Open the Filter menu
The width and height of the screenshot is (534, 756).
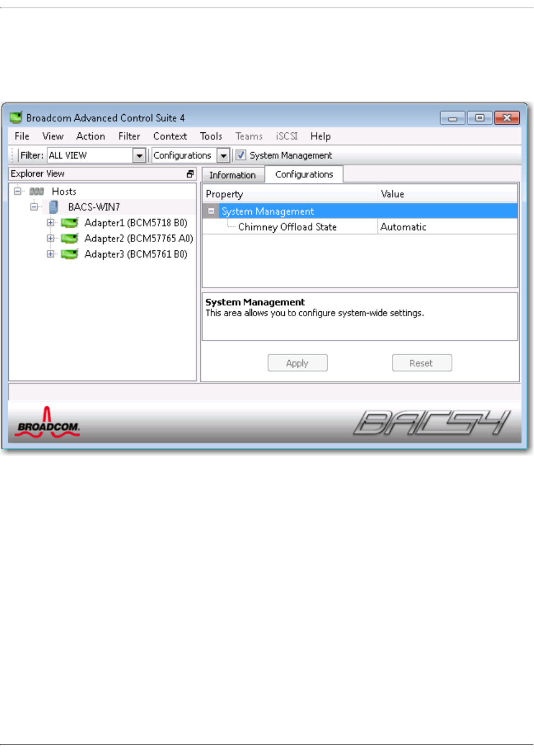(129, 136)
